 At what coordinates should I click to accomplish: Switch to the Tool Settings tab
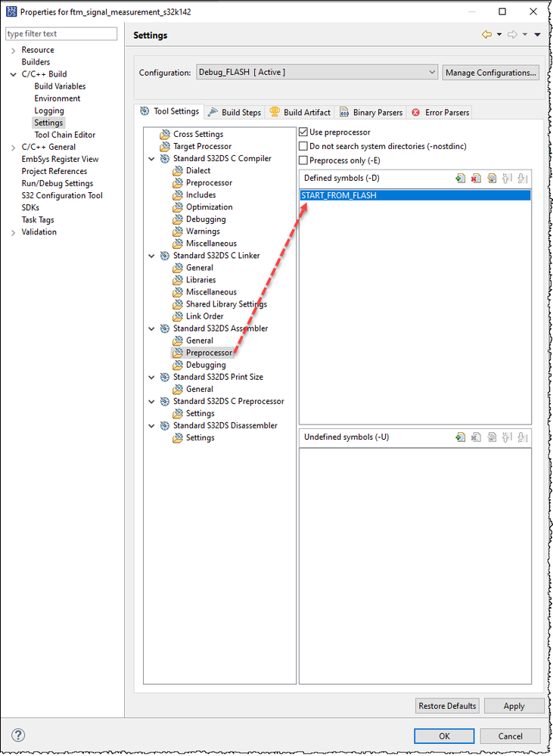coord(169,111)
